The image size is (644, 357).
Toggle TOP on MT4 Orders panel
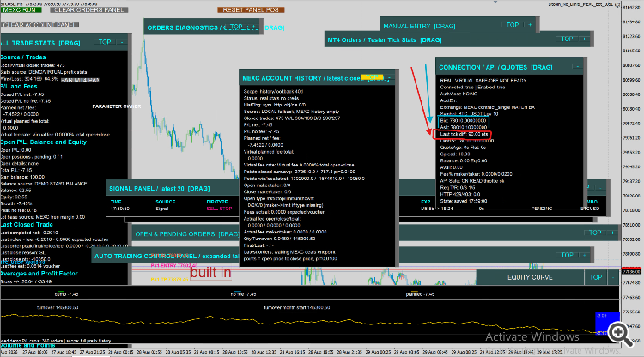pyautogui.click(x=567, y=39)
